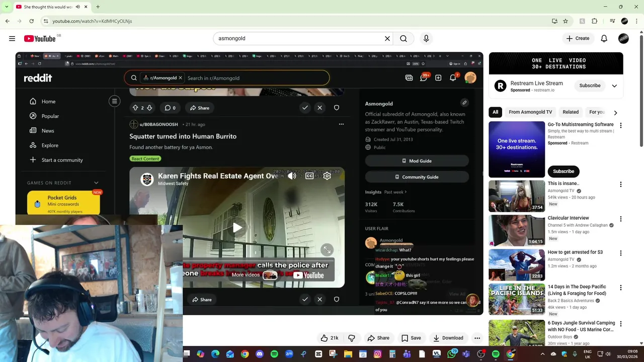Open Calculator from the taskbar

coord(392,354)
